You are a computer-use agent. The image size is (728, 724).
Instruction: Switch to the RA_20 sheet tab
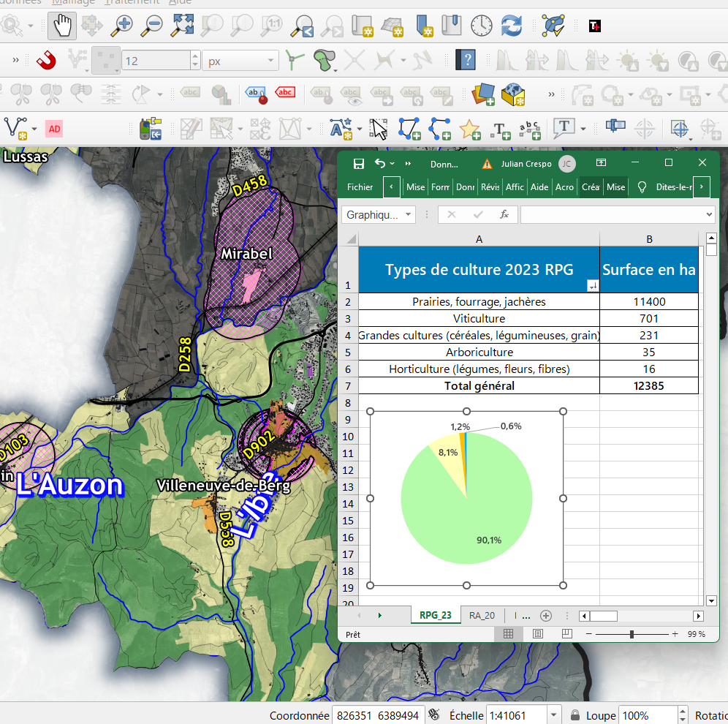coord(482,615)
